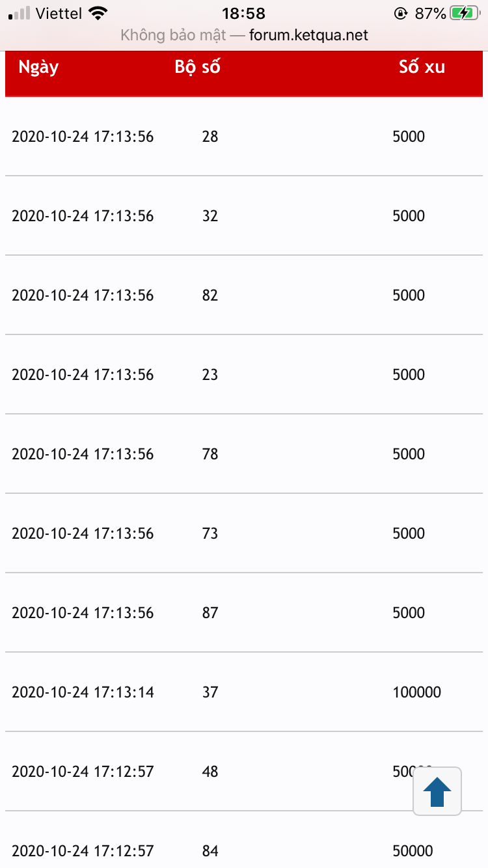Tap the cellular signal bars icon

(x=20, y=13)
